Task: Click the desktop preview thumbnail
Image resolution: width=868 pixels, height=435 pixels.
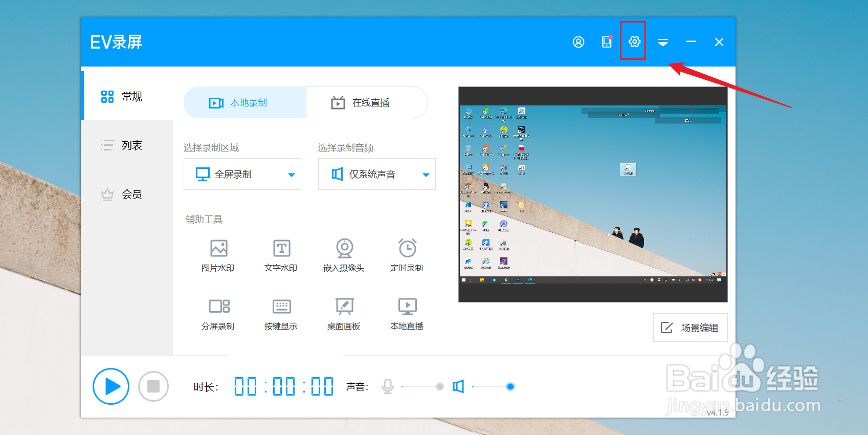Action: [x=593, y=194]
